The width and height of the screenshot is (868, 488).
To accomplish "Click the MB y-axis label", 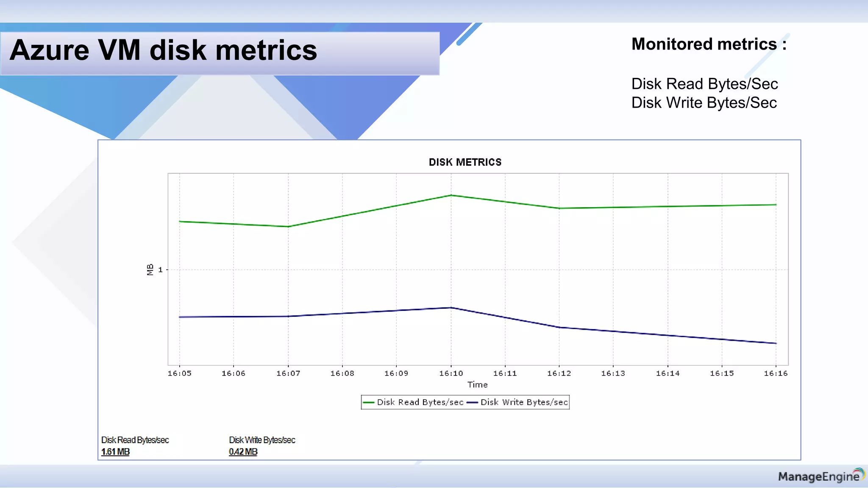I will point(150,269).
